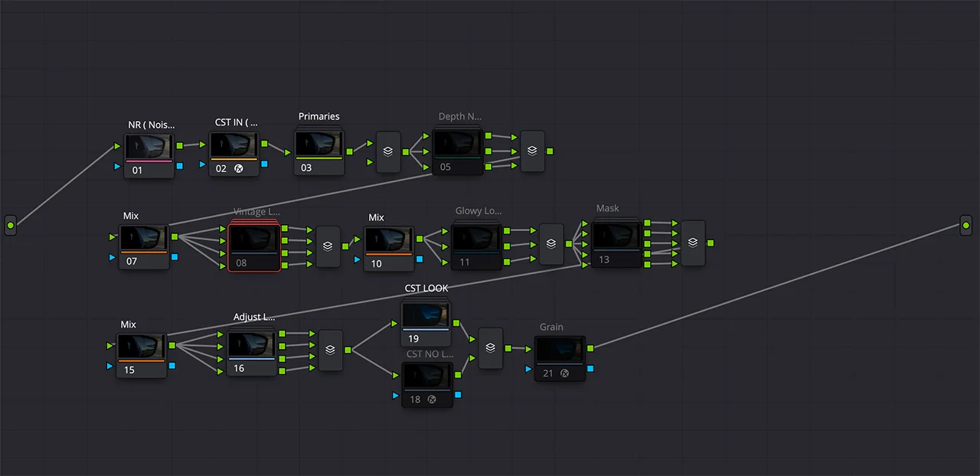Select the CST LOOK node 19
Screen dimensions: 980x476
426,315
